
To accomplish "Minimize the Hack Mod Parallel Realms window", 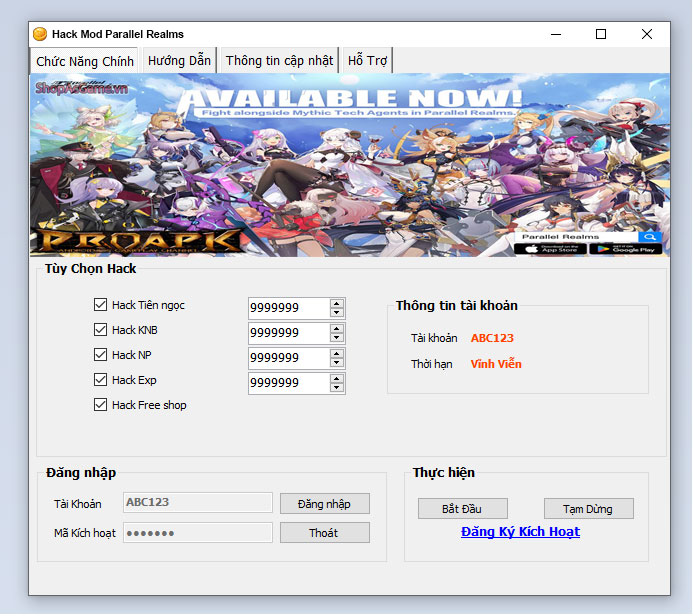I will tap(556, 34).
